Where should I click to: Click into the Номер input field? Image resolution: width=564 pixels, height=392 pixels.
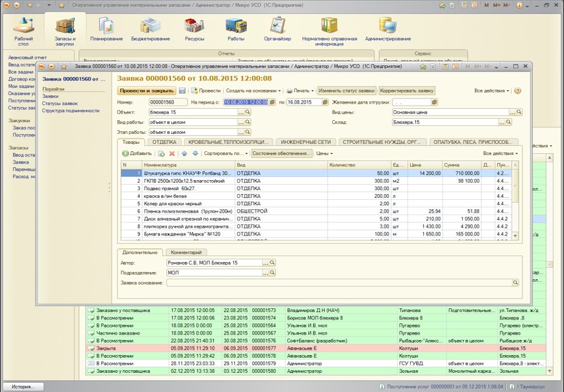[x=168, y=102]
